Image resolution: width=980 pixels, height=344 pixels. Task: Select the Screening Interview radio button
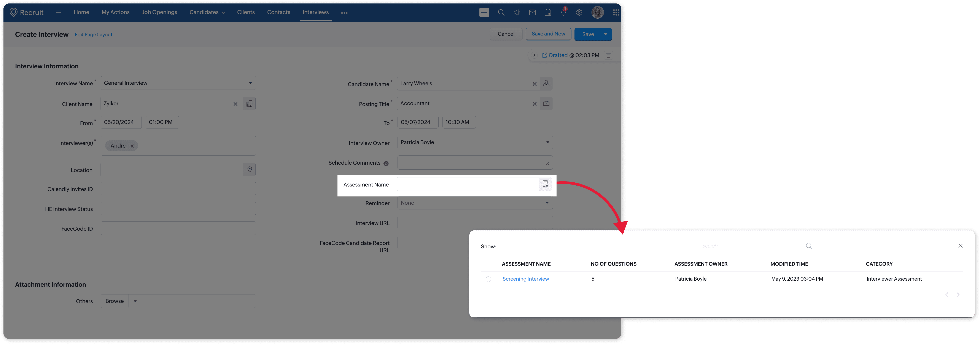click(488, 279)
